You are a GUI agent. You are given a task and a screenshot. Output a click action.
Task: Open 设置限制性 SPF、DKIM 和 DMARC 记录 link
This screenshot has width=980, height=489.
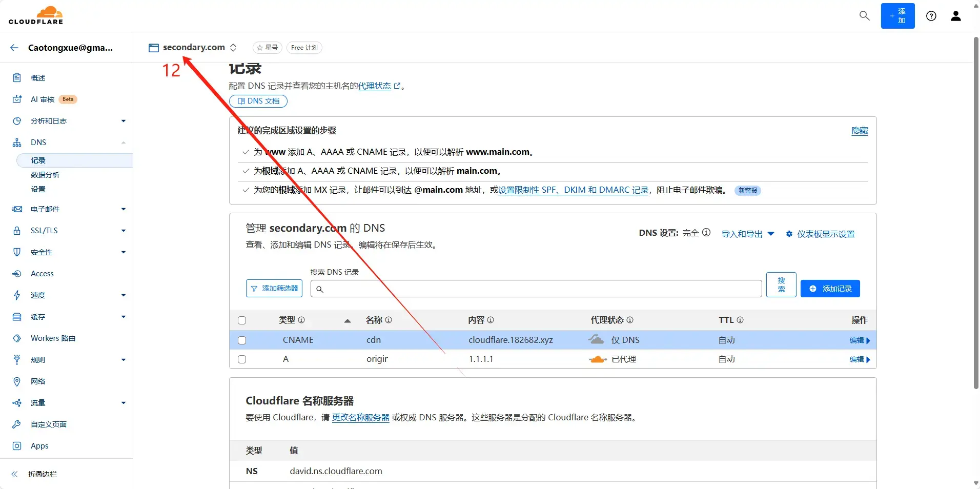click(x=574, y=190)
